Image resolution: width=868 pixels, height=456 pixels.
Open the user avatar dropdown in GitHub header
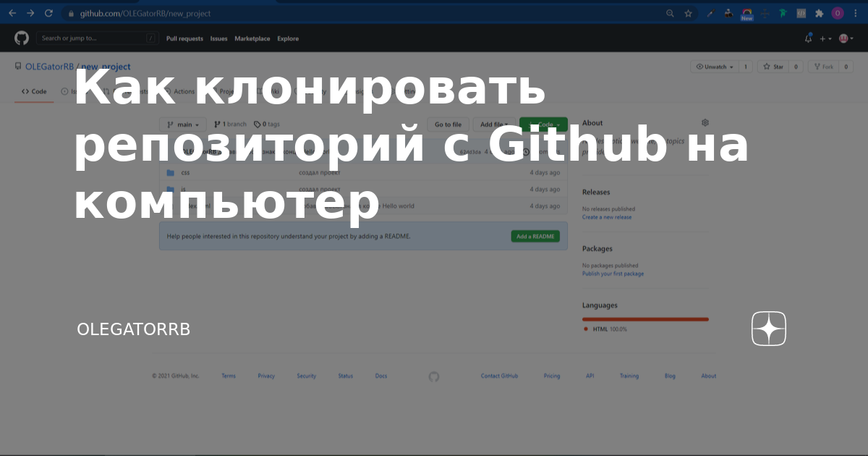tap(846, 38)
